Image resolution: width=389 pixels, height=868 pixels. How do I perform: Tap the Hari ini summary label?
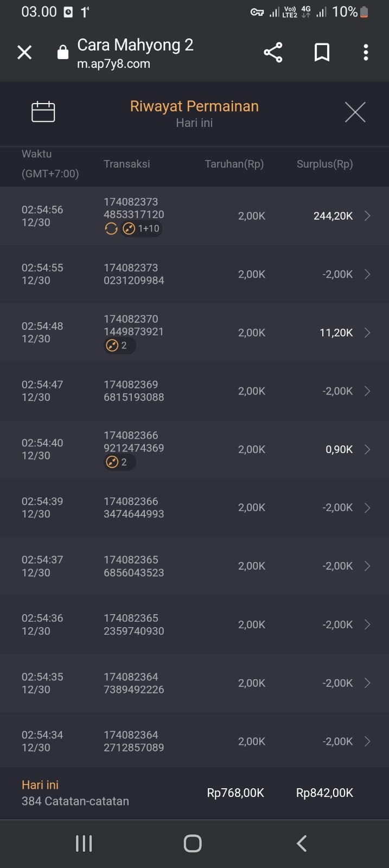(40, 785)
